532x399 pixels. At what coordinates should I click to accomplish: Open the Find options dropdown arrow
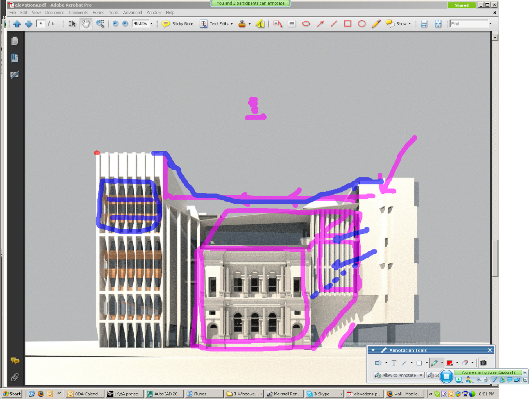tap(490, 24)
